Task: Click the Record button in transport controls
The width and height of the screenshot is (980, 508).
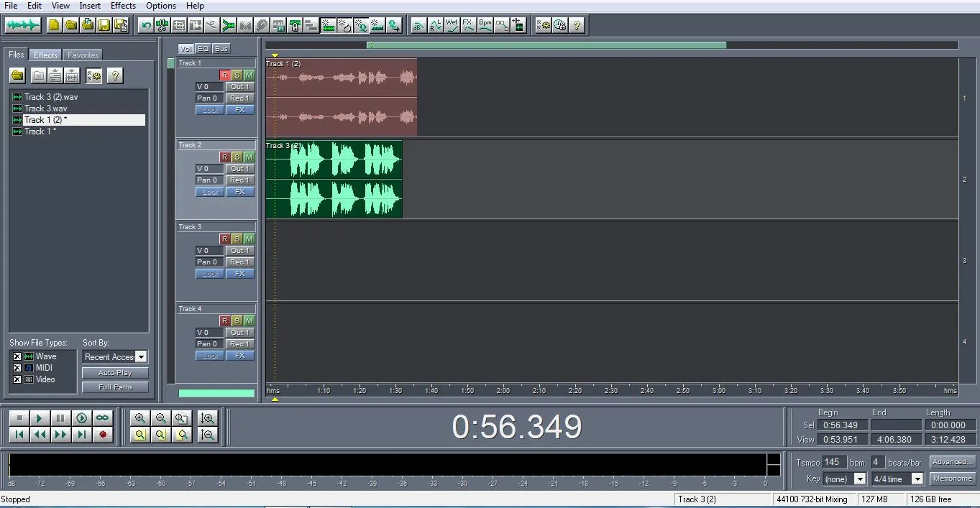Action: click(x=103, y=434)
